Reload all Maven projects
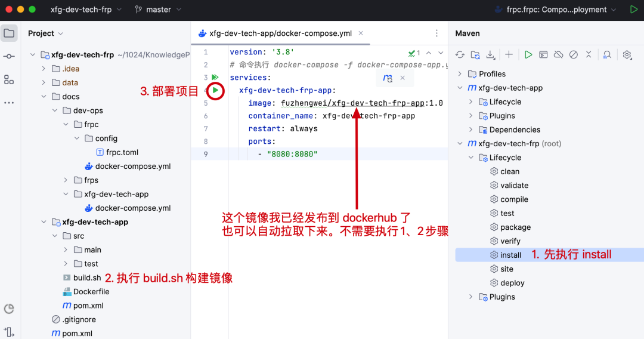The height and width of the screenshot is (339, 644). click(460, 55)
